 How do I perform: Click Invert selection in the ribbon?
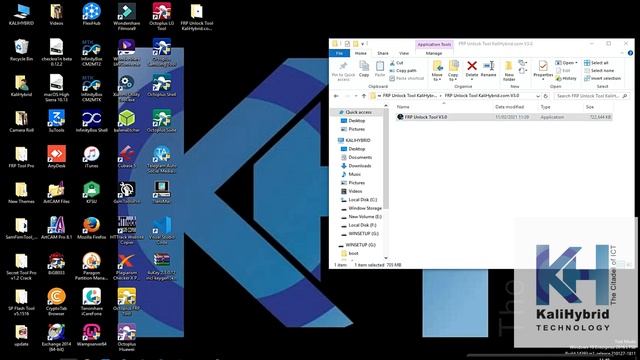(x=602, y=78)
